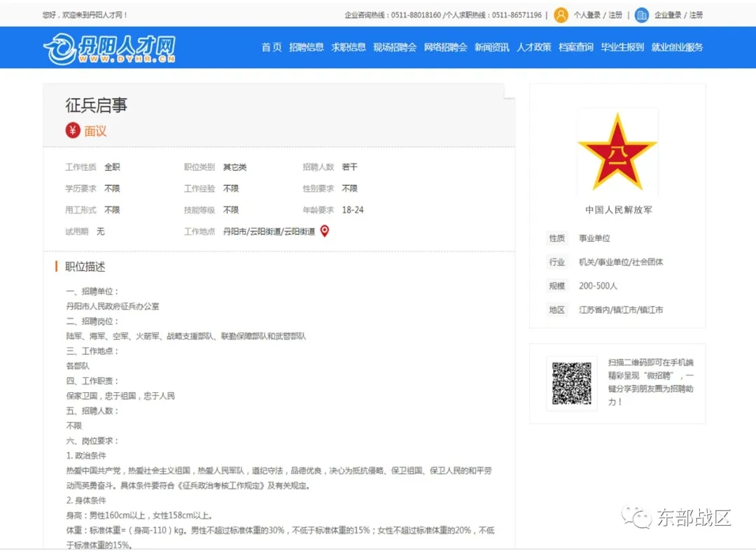This screenshot has width=756, height=551.
Task: Click the 中国人民解放军 company name
Action: 618,210
